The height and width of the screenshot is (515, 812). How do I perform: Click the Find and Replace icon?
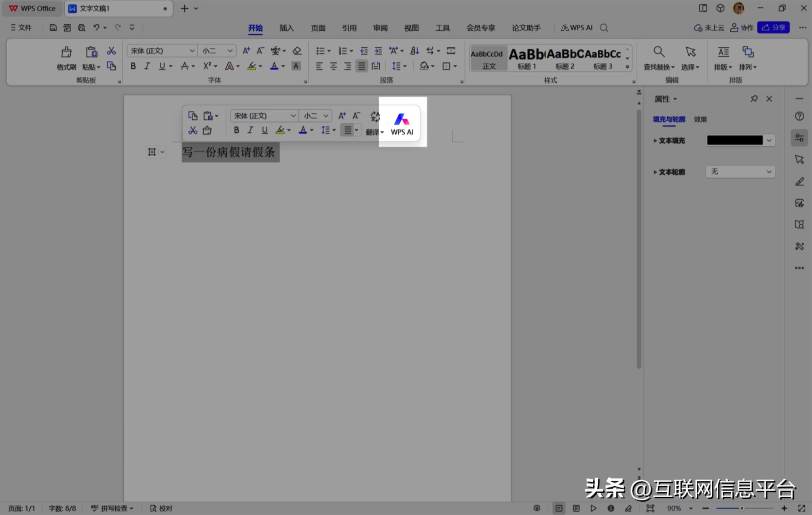click(x=658, y=52)
